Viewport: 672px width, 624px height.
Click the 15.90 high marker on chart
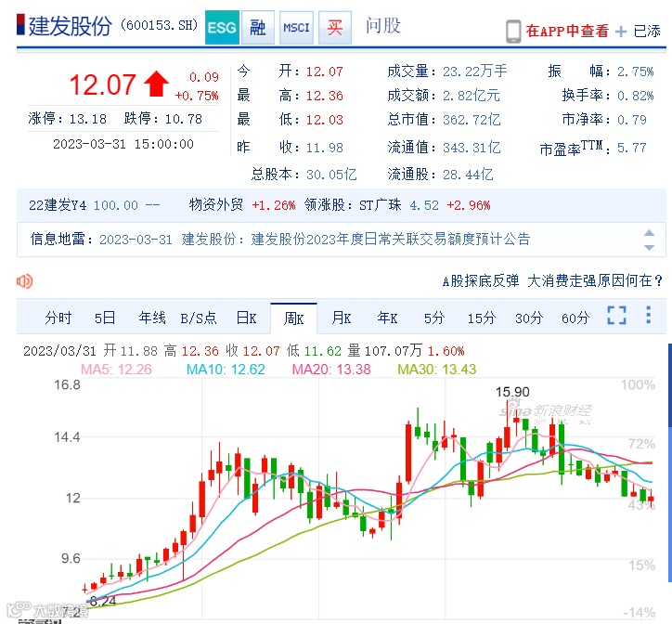pyautogui.click(x=512, y=392)
